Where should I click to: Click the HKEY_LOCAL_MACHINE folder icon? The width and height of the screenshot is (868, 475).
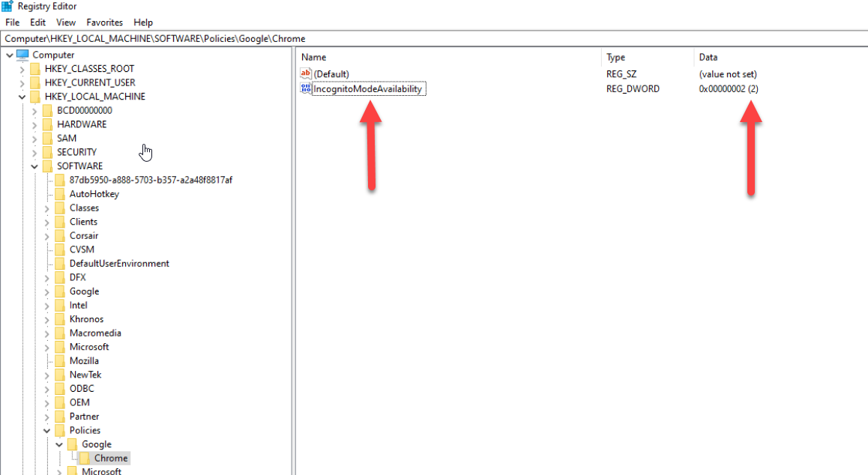coord(35,97)
